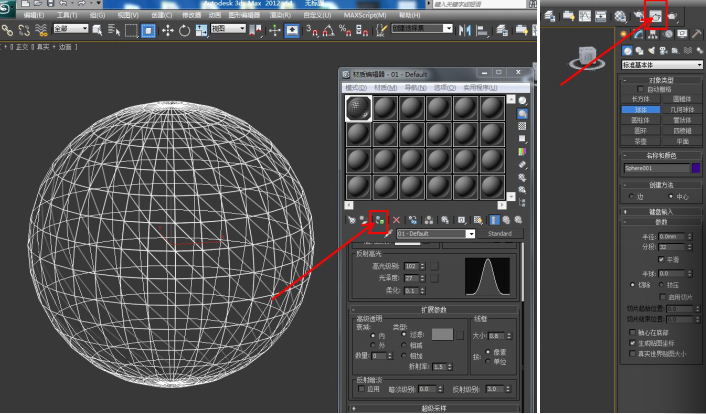Pick the rectangular selection region tool
This screenshot has height=414, width=706.
pos(131,30)
